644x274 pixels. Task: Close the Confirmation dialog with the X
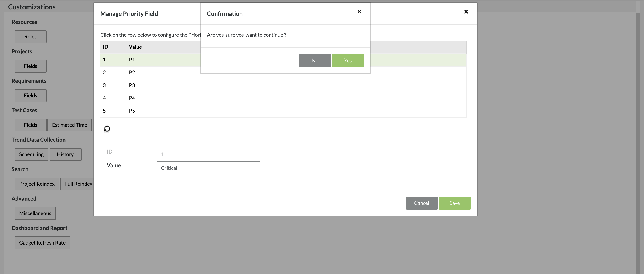click(x=359, y=12)
